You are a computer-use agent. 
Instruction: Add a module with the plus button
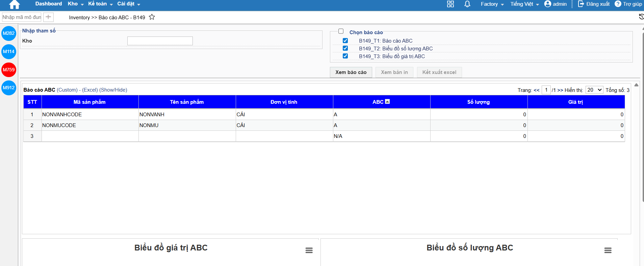click(48, 17)
